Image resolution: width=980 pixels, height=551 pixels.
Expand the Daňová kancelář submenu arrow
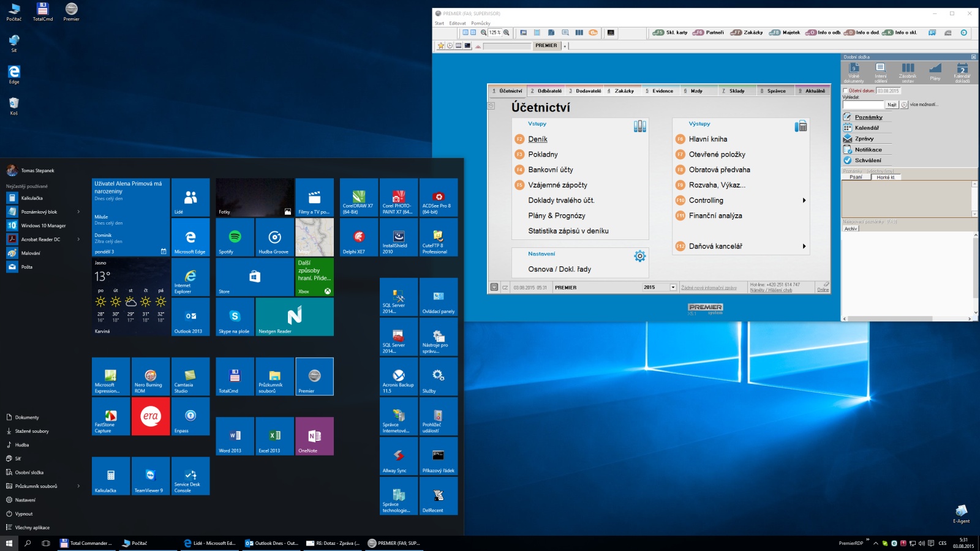804,246
